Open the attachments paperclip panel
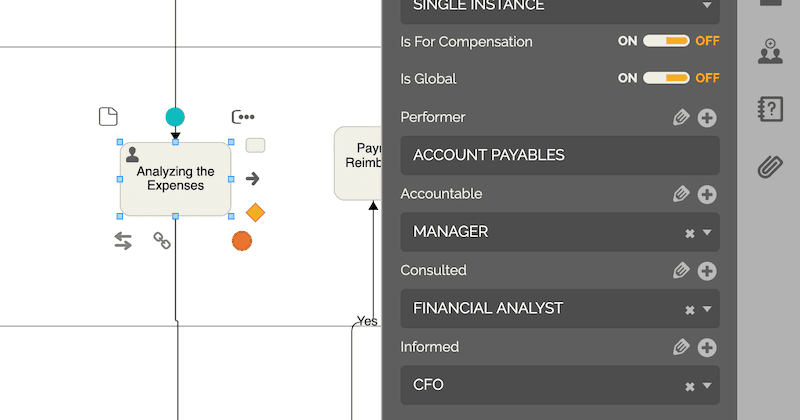800x420 pixels. (769, 166)
